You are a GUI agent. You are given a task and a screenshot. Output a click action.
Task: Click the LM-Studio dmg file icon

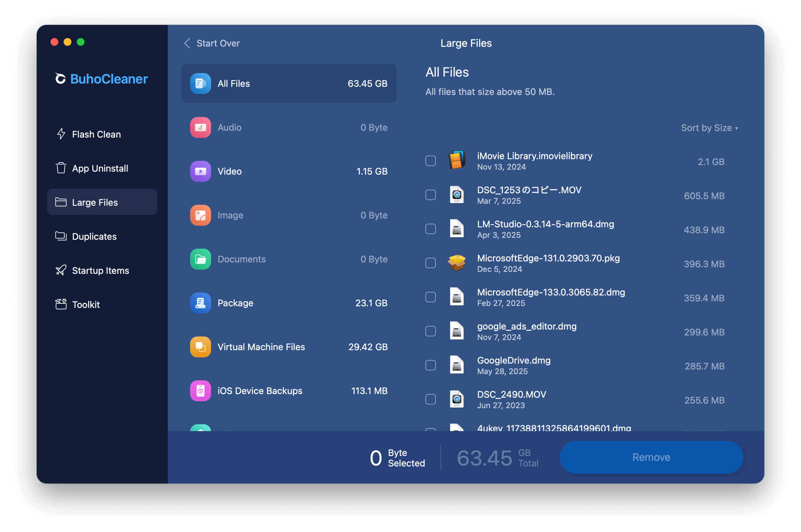click(457, 229)
